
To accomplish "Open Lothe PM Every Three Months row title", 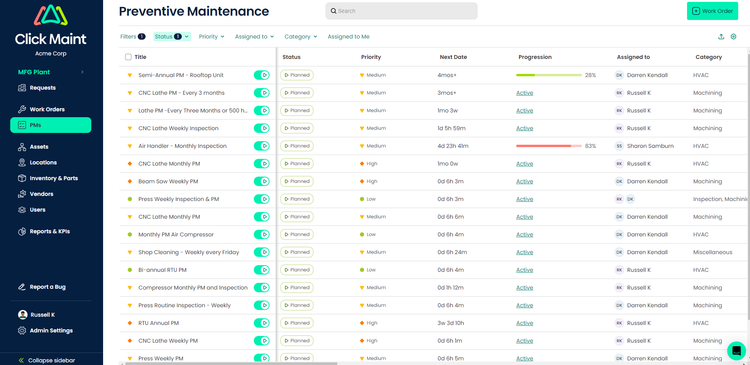I will (193, 111).
